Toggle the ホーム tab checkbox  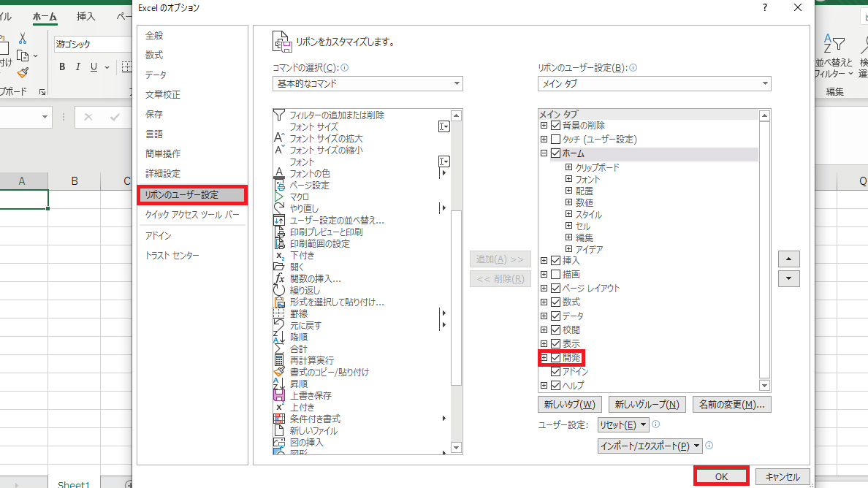[556, 153]
